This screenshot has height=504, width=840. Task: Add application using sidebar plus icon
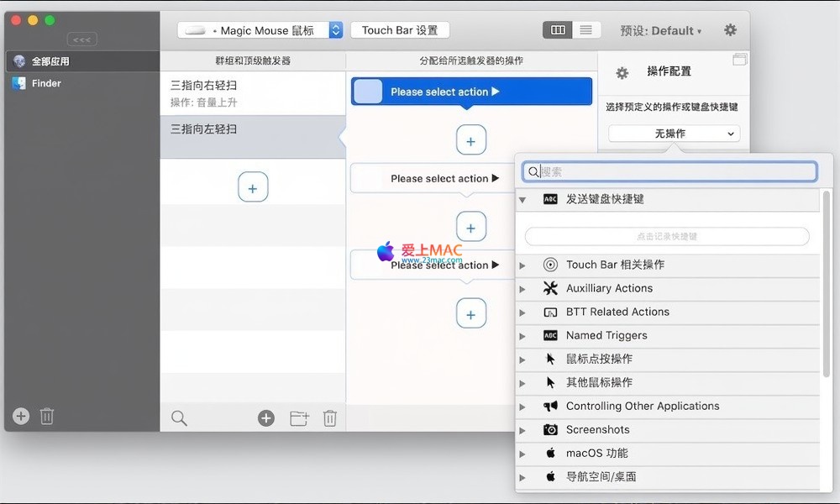[x=21, y=416]
